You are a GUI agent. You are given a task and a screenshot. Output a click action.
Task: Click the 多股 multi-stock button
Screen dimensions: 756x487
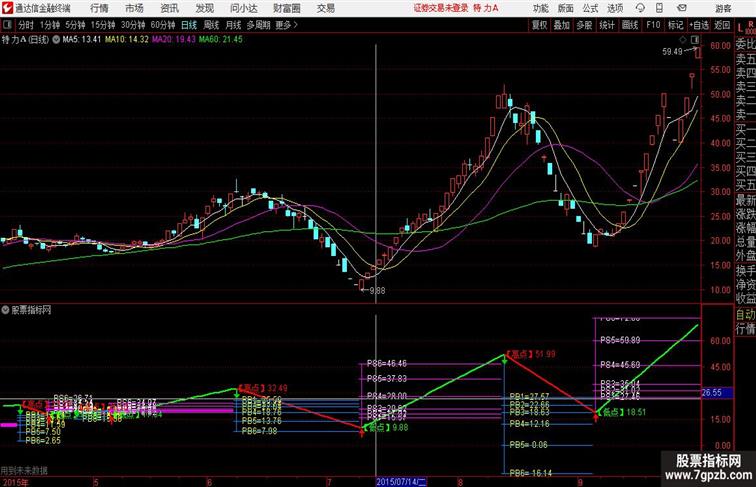584,25
